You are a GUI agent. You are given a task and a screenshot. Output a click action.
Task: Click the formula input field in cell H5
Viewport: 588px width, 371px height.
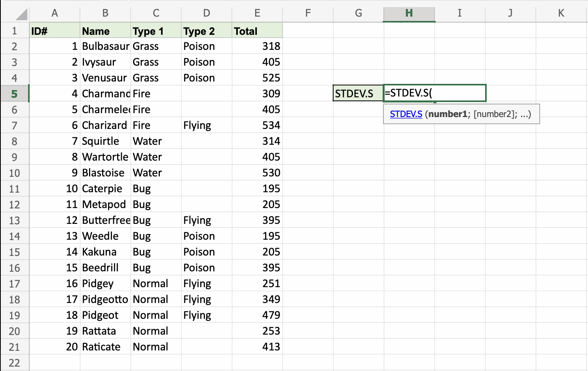click(x=435, y=93)
